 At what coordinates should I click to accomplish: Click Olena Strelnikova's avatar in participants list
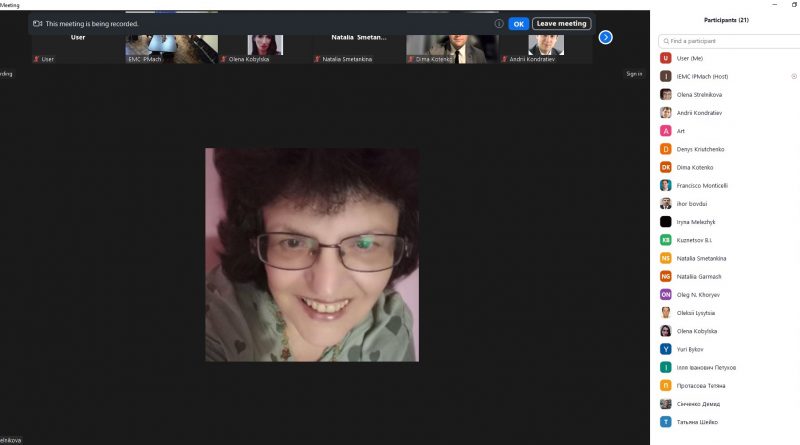click(666, 94)
